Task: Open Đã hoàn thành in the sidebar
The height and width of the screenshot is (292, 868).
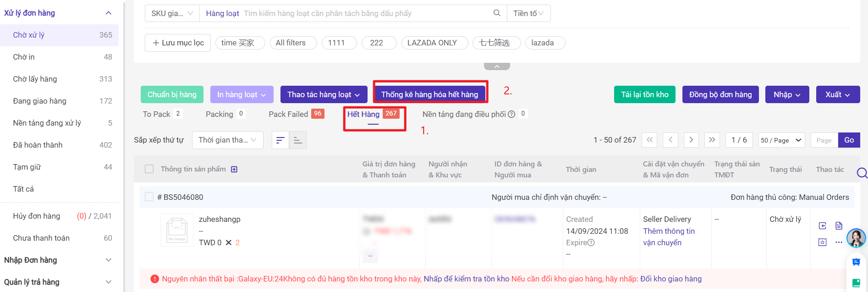Action: 60,145
